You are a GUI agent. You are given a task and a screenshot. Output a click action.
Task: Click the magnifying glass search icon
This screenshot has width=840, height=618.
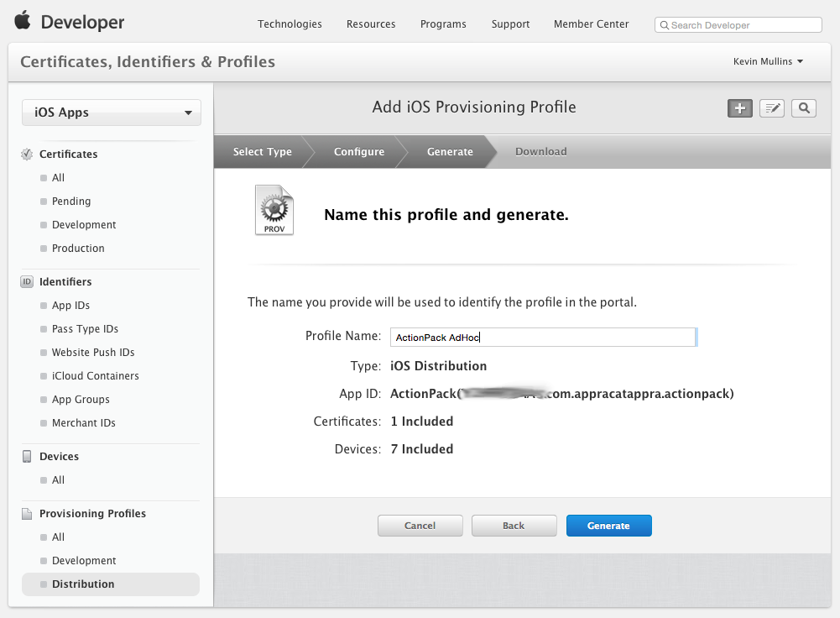point(803,107)
